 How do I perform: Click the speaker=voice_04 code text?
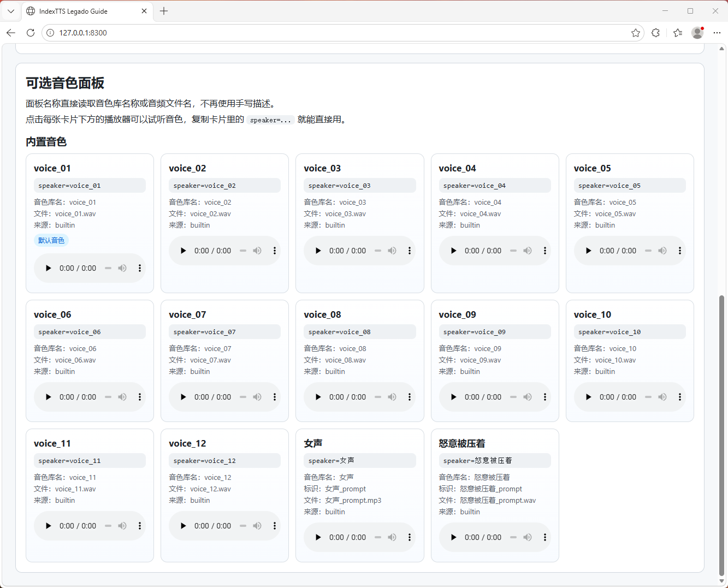point(474,186)
